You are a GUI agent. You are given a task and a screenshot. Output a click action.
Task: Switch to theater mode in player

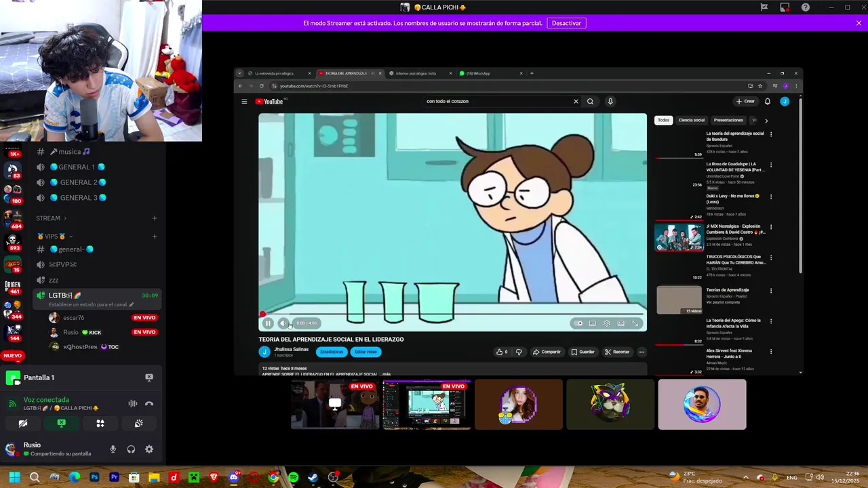[620, 323]
